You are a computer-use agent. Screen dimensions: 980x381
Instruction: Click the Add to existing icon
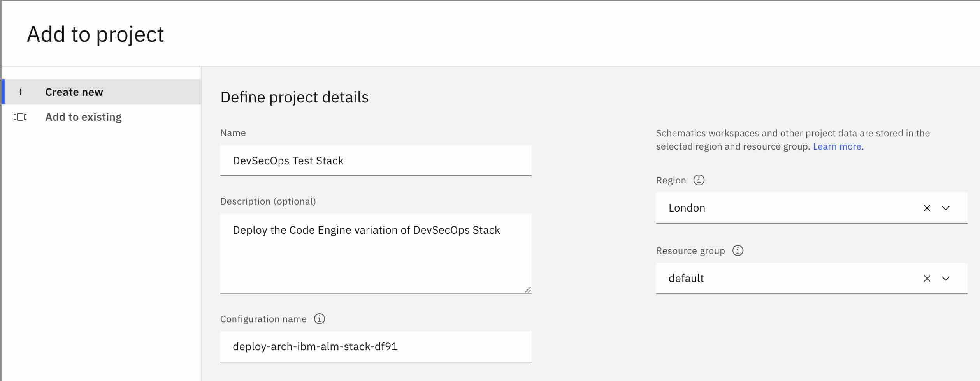(x=20, y=117)
